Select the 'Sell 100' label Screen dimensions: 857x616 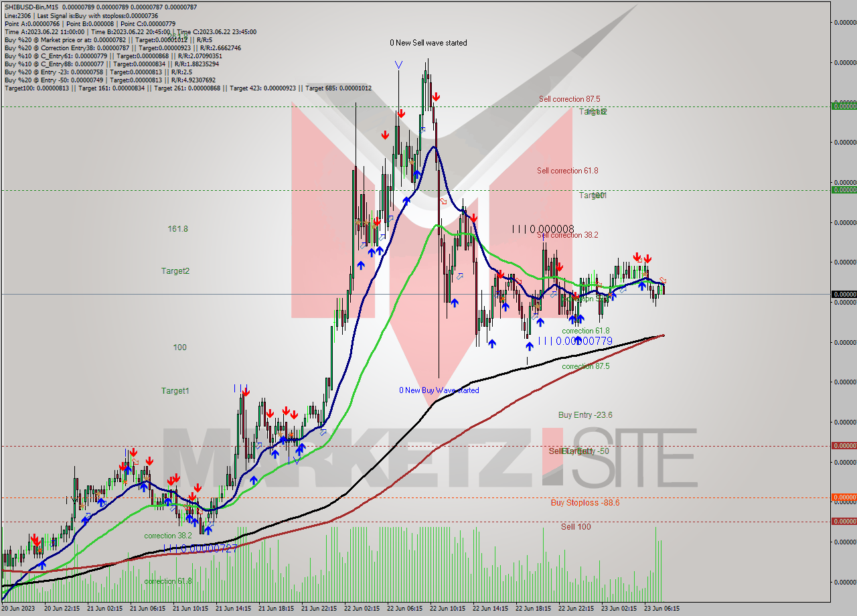click(576, 527)
